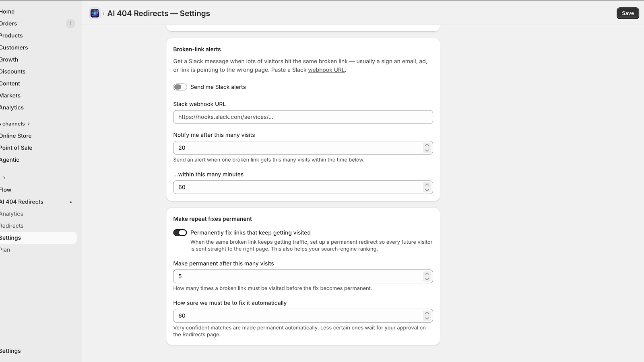Expand the Apps section chevron in sidebar
644x362 pixels.
(x=4, y=178)
